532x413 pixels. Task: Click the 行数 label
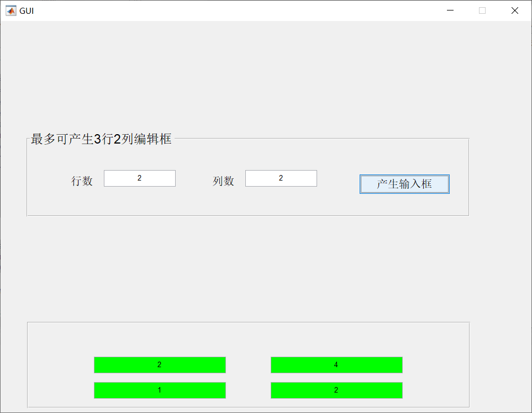point(82,181)
